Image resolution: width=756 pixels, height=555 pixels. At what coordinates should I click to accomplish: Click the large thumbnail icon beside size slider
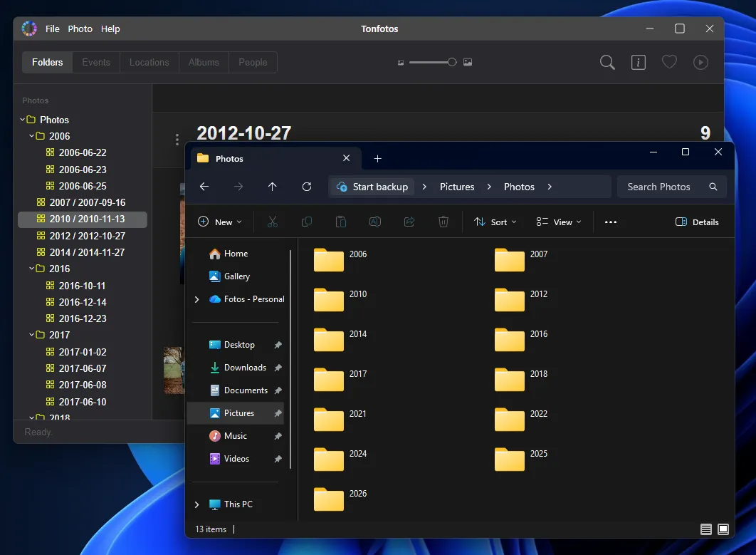[468, 62]
